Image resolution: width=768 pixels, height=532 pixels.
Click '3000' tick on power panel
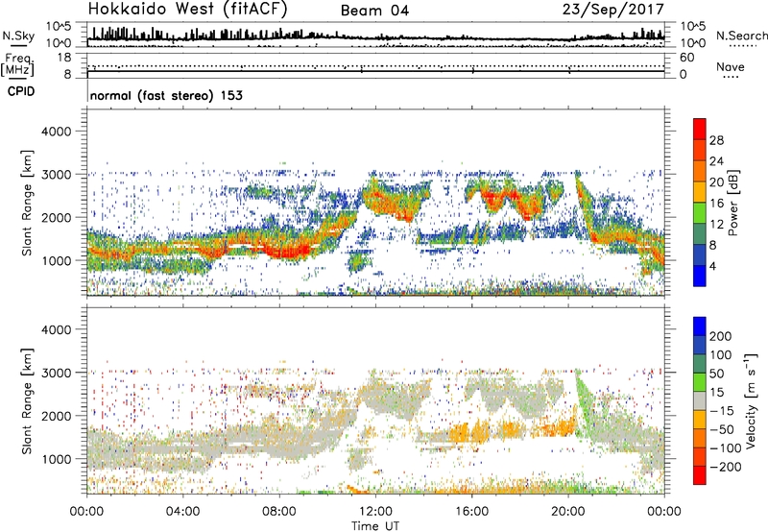coord(57,175)
